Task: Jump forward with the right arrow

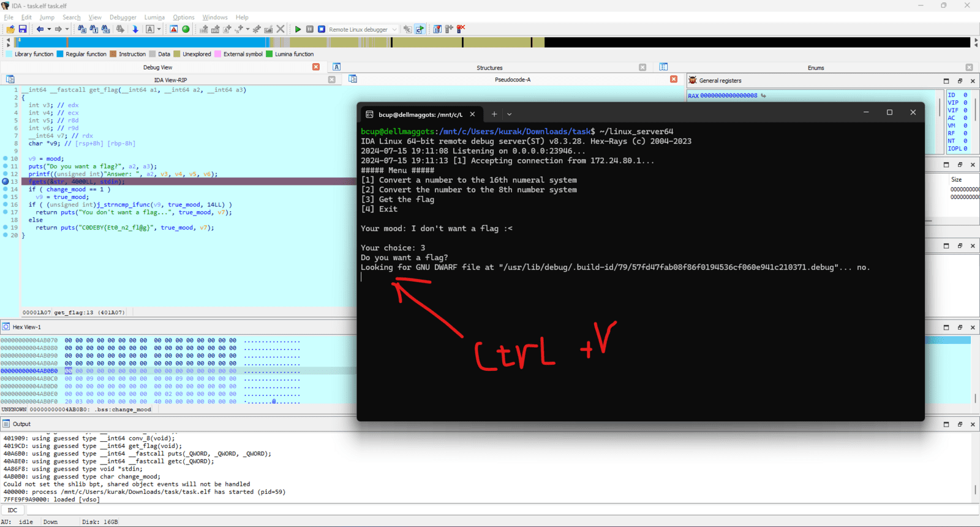Action: point(58,29)
